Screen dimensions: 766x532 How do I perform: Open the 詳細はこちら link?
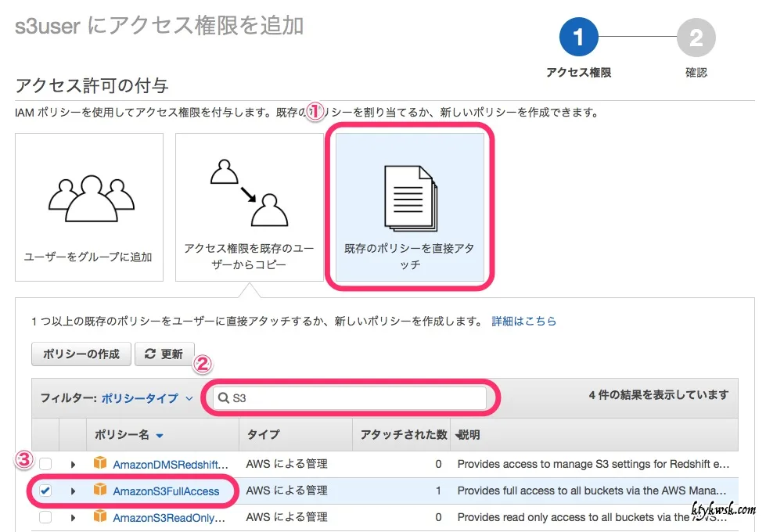523,321
